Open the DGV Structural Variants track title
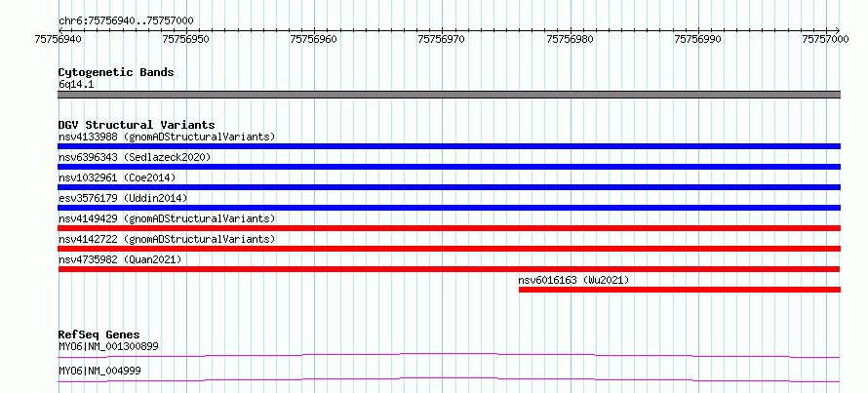The width and height of the screenshot is (868, 393). (x=137, y=125)
